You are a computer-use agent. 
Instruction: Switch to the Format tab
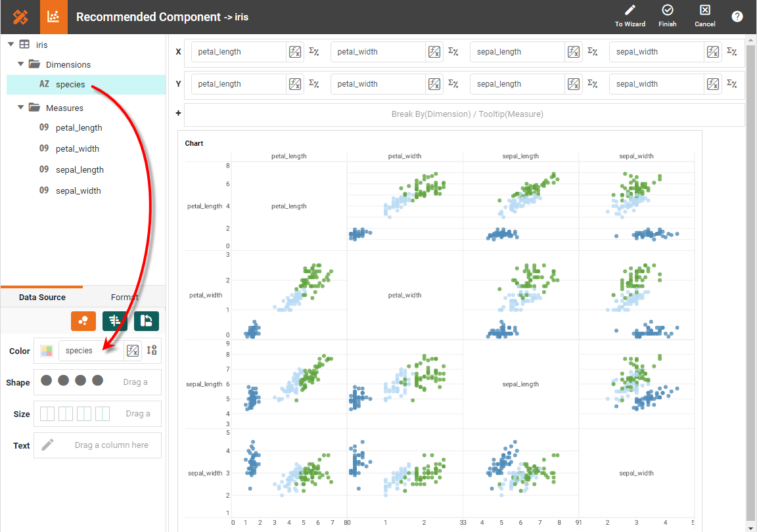pyautogui.click(x=124, y=298)
